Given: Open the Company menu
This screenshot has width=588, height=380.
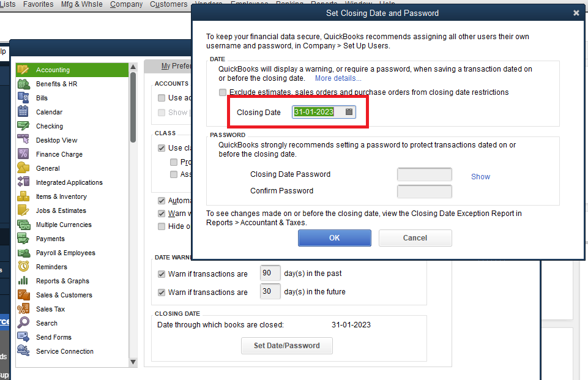Looking at the screenshot, I should coord(127,4).
